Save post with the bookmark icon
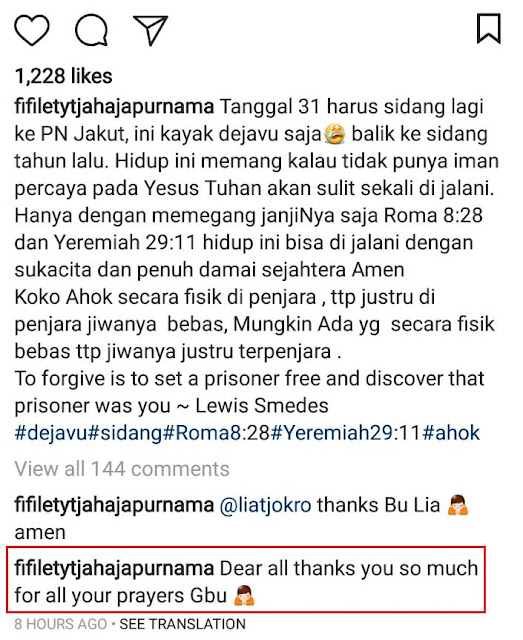The width and height of the screenshot is (523, 640). click(x=489, y=28)
